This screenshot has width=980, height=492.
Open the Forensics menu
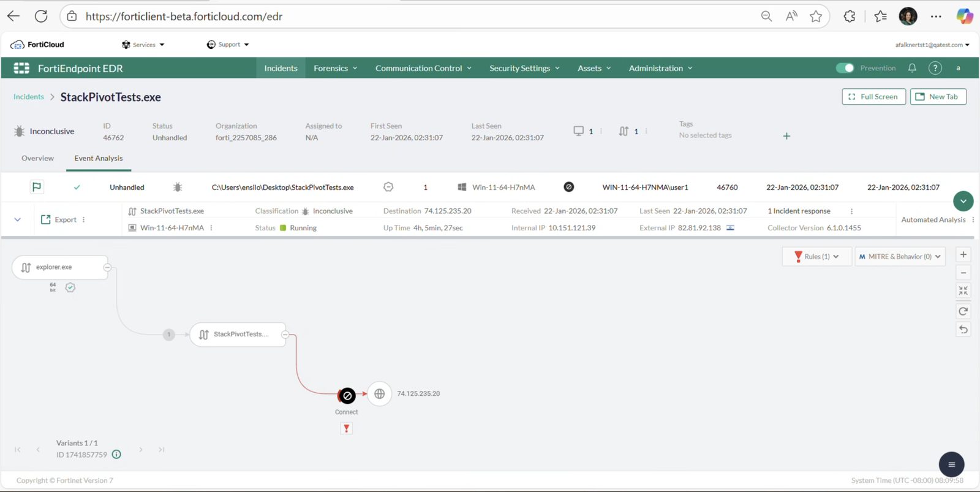pyautogui.click(x=336, y=68)
